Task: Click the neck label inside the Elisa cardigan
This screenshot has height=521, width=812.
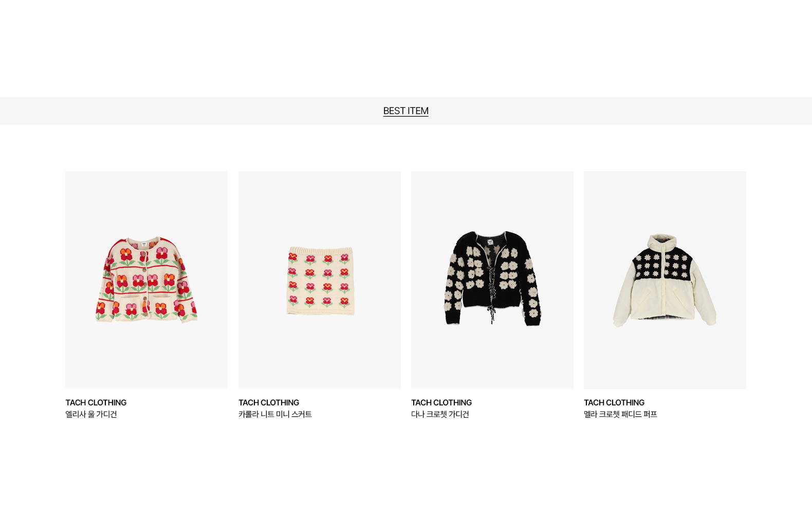Action: coord(144,244)
